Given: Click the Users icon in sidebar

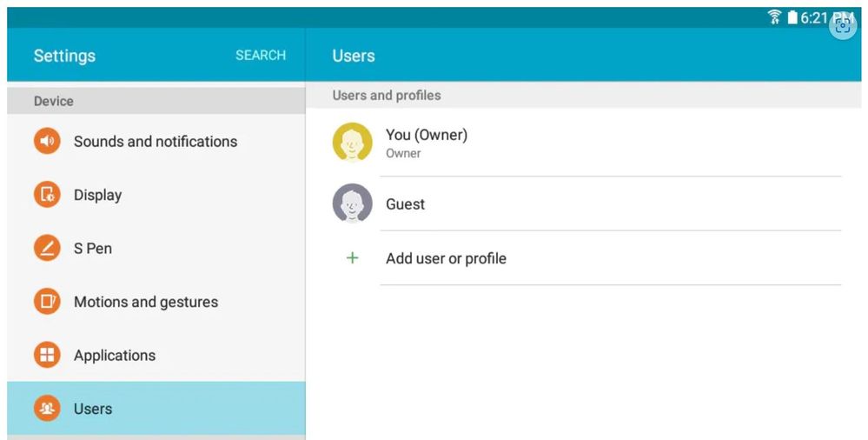Looking at the screenshot, I should coord(47,409).
